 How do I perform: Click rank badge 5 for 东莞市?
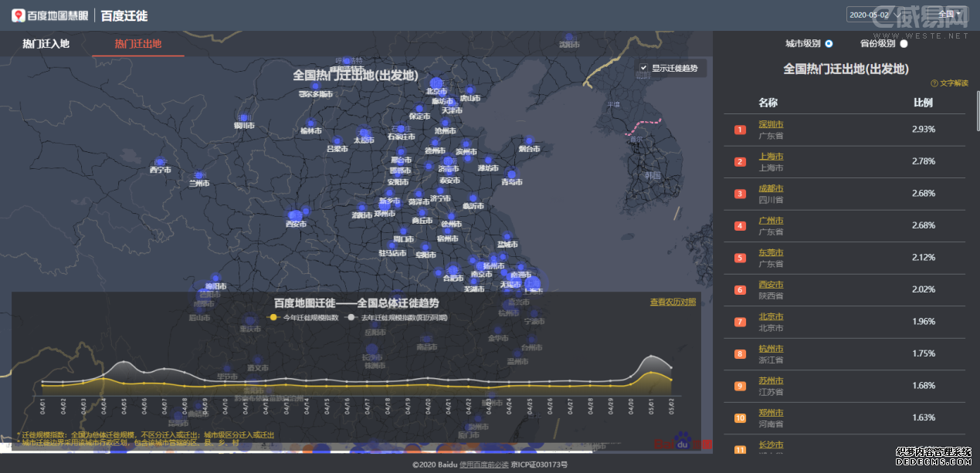(740, 258)
